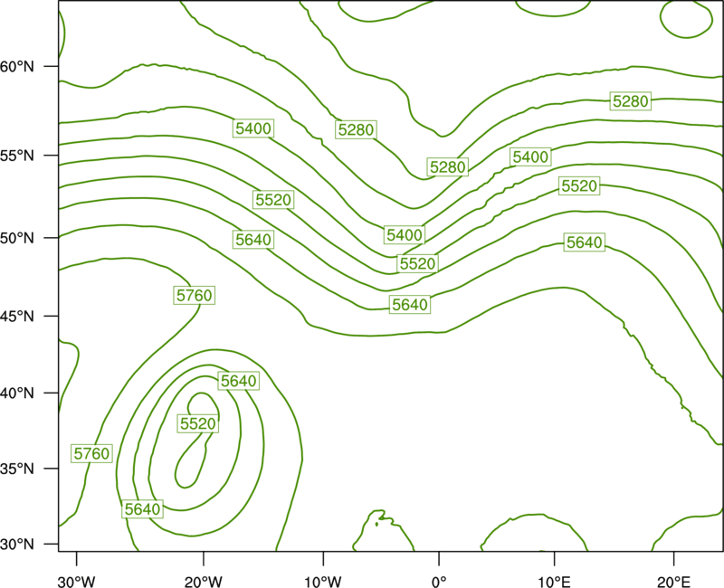Click the 20°W longitude axis label
This screenshot has height=588, width=724.
coord(203,582)
